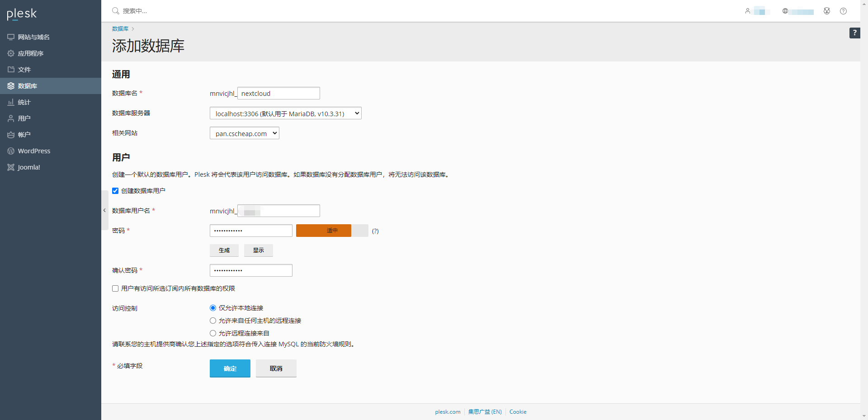Click the Account icon in sidebar
Screen dimensions: 868x420
[x=11, y=135]
